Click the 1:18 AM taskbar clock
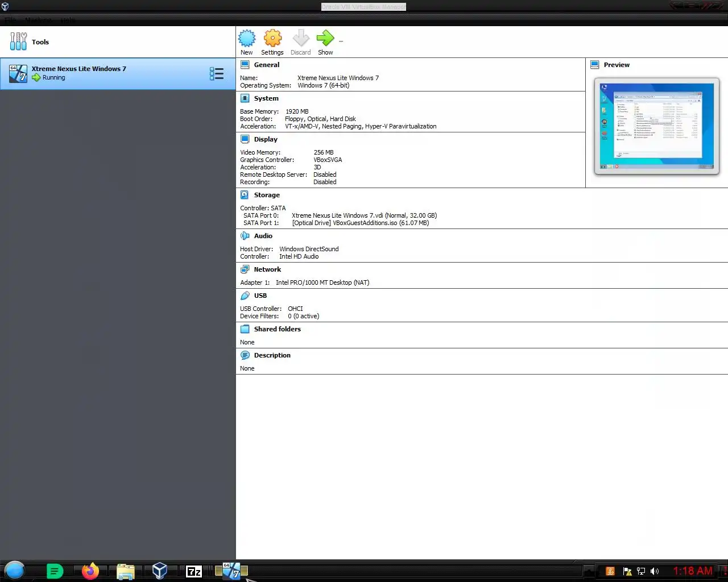Screen dimensions: 728x582 point(693,571)
